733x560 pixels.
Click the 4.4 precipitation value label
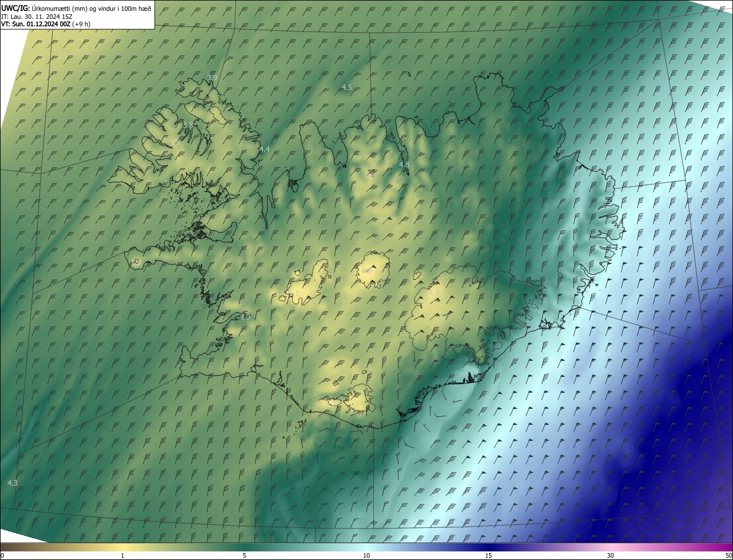tap(264, 149)
